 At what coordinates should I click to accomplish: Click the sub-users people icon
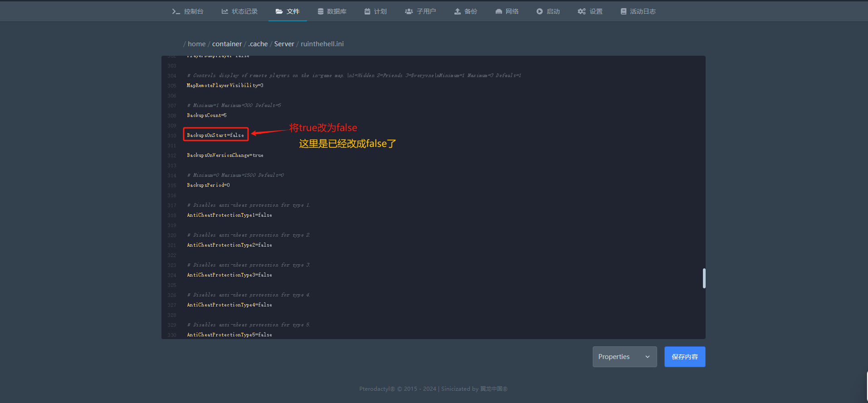(x=409, y=11)
